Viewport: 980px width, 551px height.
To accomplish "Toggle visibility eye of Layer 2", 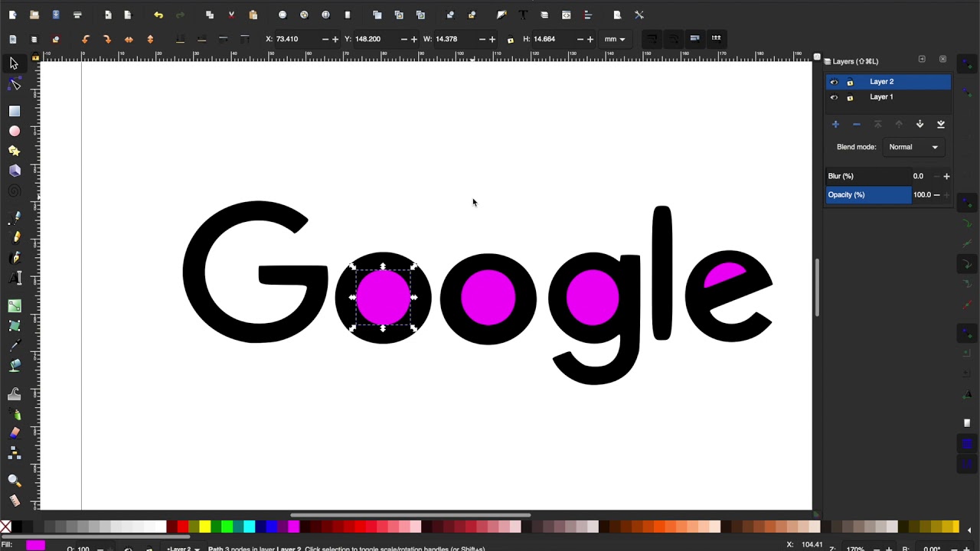I will [x=834, y=82].
